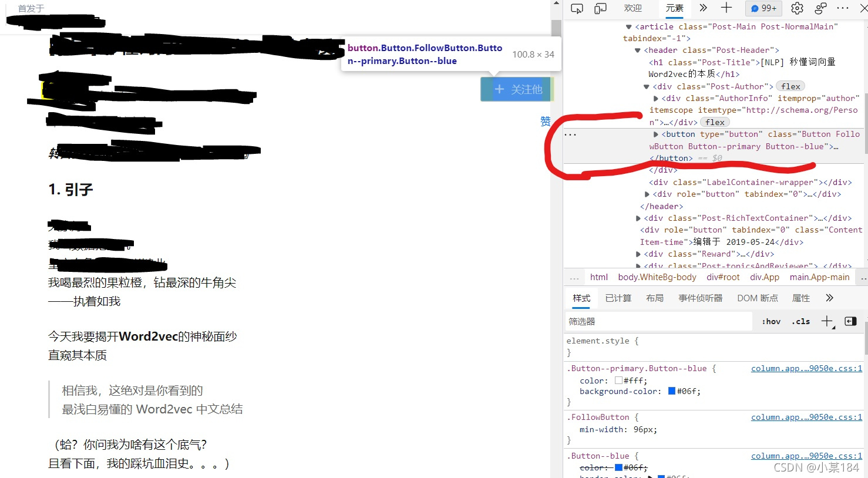Expand the div AuthorInfo node
Image resolution: width=868 pixels, height=478 pixels.
pos(656,99)
